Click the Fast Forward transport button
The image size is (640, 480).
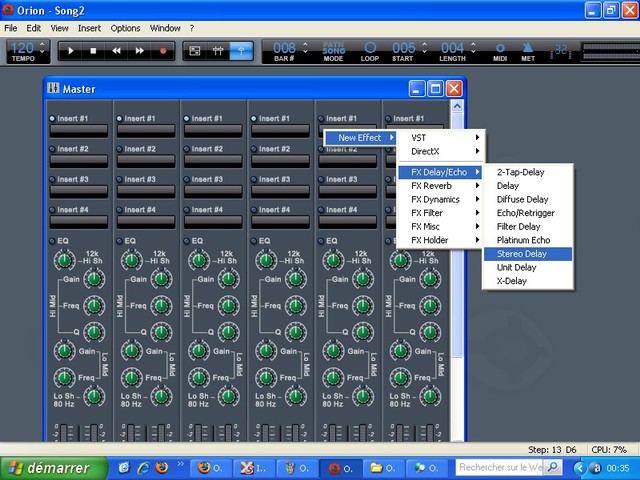point(140,51)
